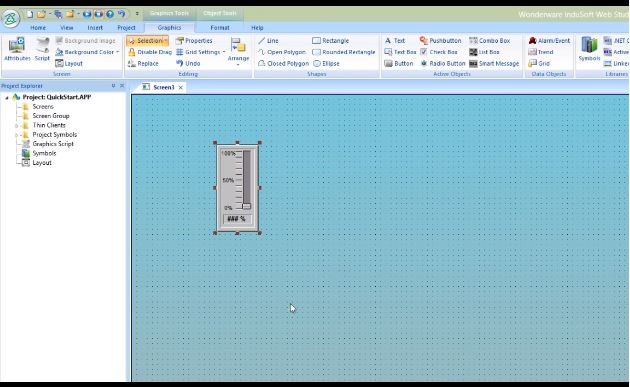Create new document from Quick Access
Image resolution: width=630 pixels, height=387 pixels.
click(30, 14)
